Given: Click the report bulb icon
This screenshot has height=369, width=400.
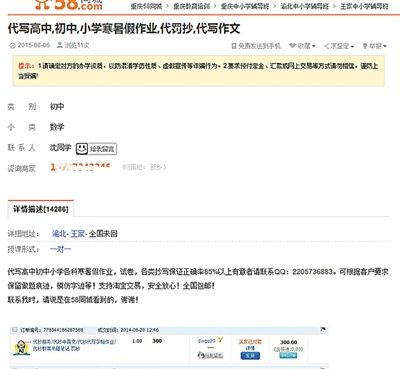Looking at the screenshot, I should tap(365, 46).
